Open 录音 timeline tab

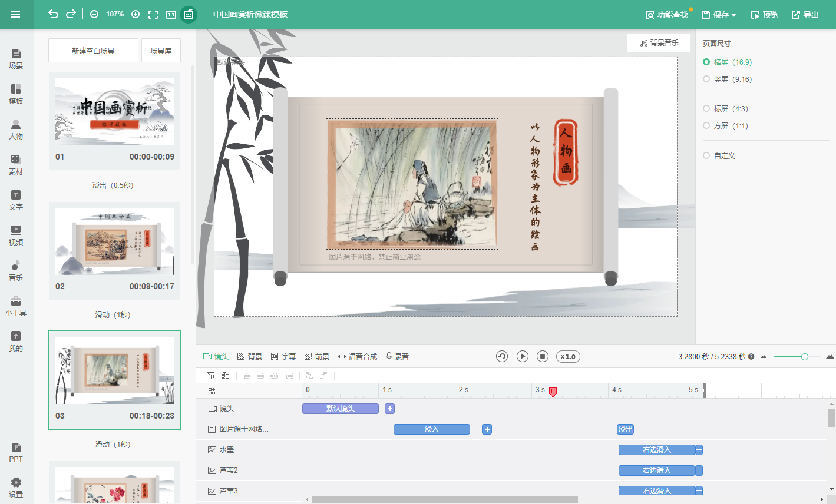pyautogui.click(x=398, y=356)
